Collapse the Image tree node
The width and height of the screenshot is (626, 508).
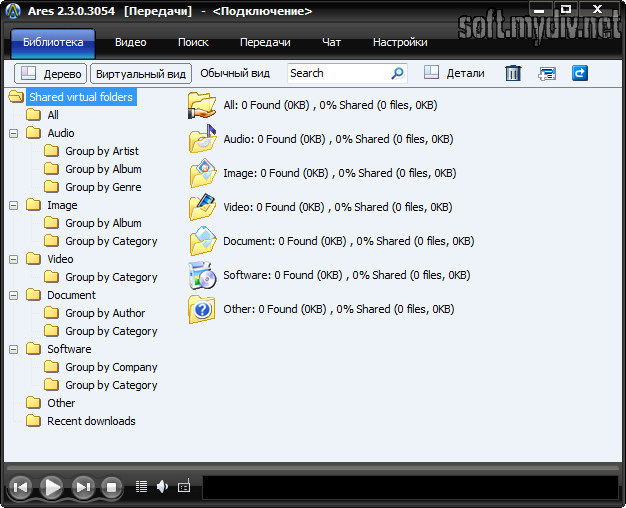pos(14,205)
